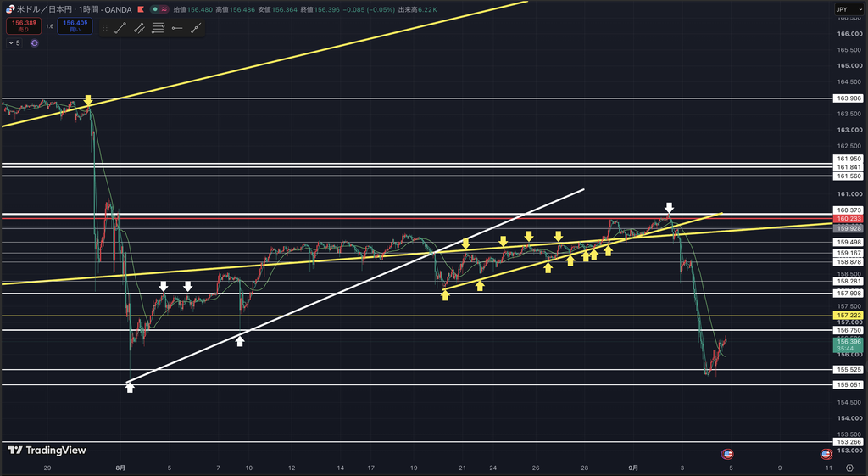This screenshot has width=868, height=476.
Task: Click the purple refresh indicator icon
Action: (34, 42)
